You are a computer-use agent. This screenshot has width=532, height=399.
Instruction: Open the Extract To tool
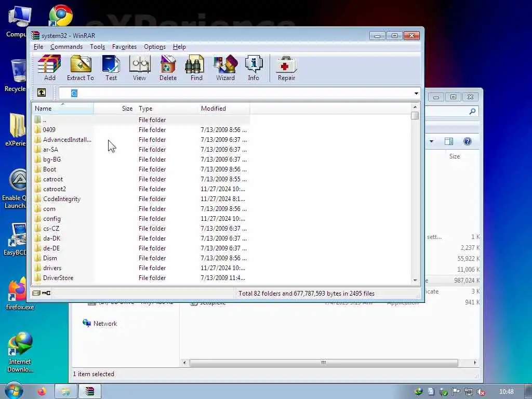pos(81,68)
